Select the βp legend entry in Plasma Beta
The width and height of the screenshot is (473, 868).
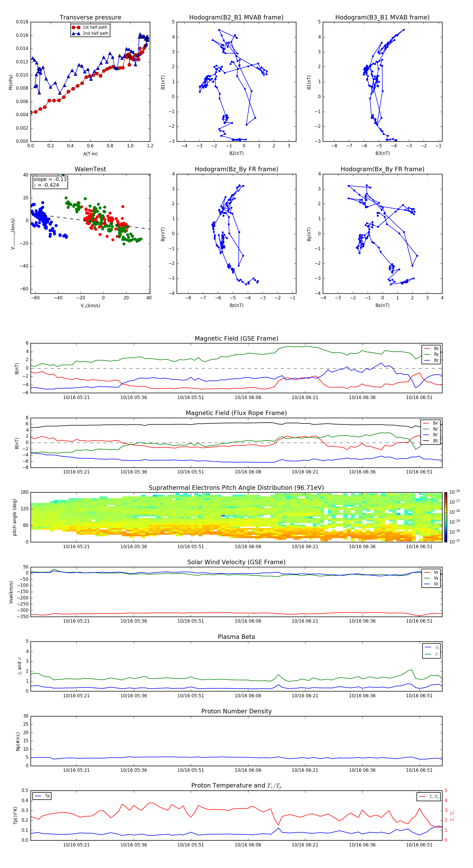tap(432, 647)
